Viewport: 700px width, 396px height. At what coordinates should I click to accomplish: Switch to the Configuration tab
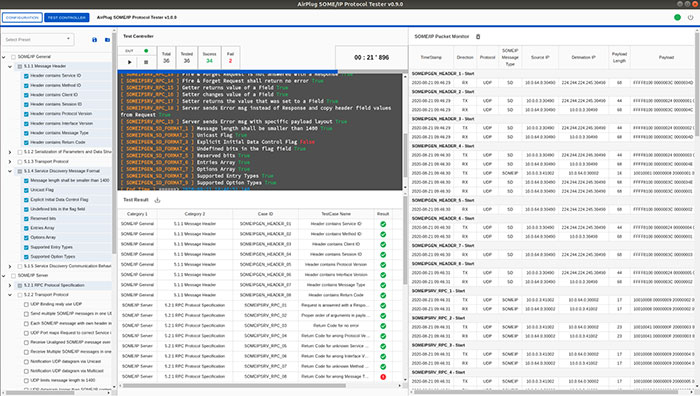coord(22,17)
